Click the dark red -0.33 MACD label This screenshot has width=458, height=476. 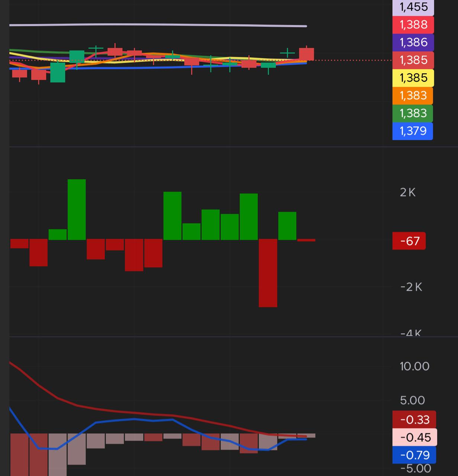coord(414,419)
